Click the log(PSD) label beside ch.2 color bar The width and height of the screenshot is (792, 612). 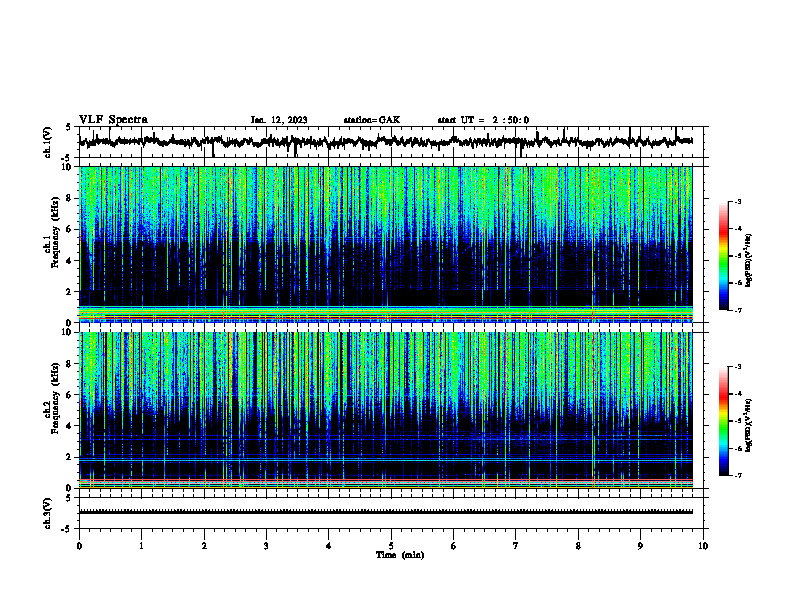click(x=749, y=424)
